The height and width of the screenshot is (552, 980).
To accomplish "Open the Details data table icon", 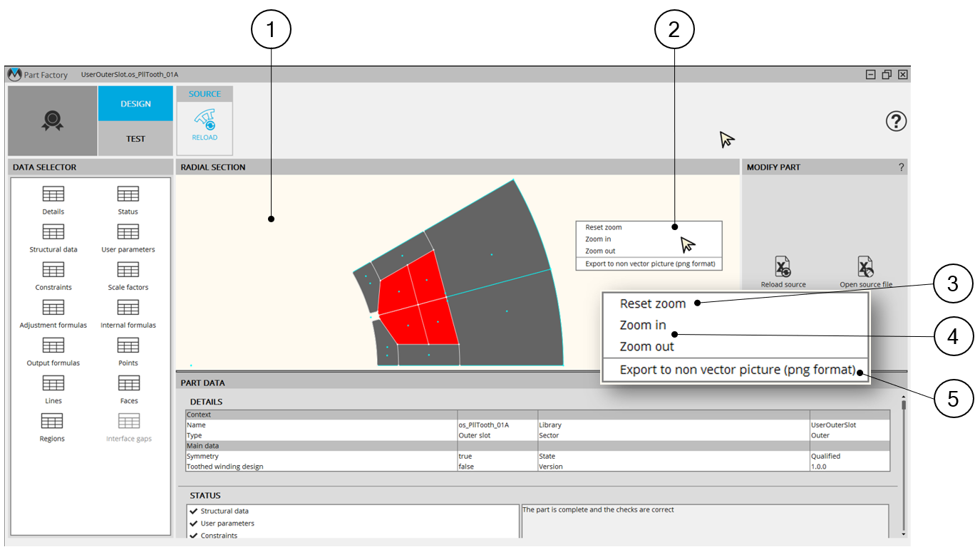I will (53, 194).
